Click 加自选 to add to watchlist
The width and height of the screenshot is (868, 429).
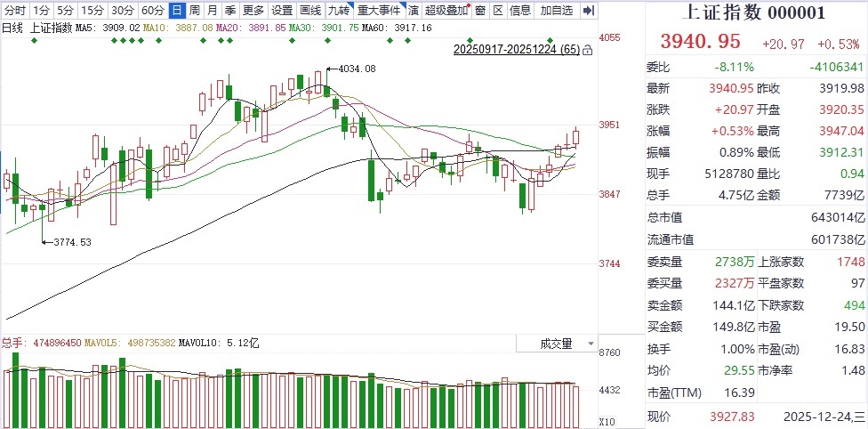pyautogui.click(x=559, y=11)
